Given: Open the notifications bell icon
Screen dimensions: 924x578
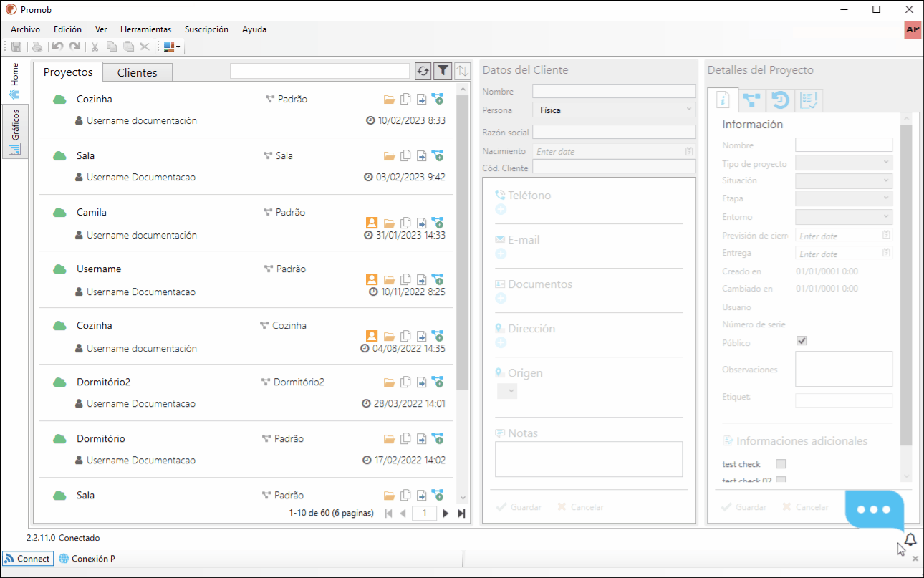Looking at the screenshot, I should (910, 540).
